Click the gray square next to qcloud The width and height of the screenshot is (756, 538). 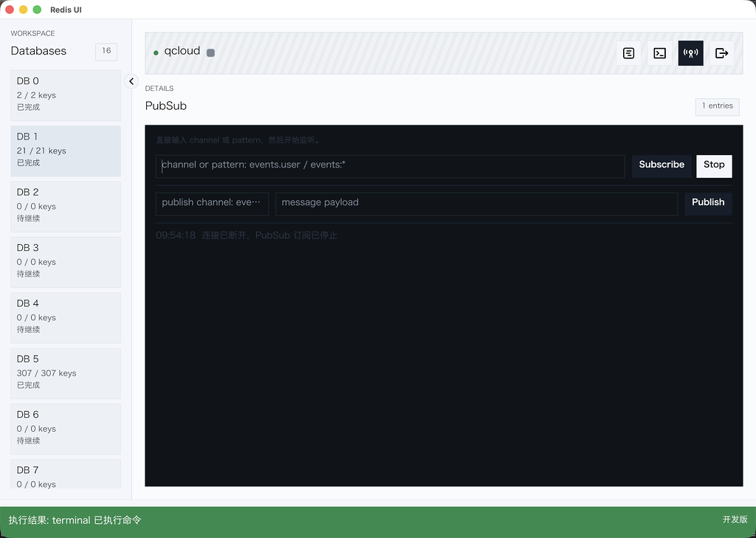tap(210, 53)
